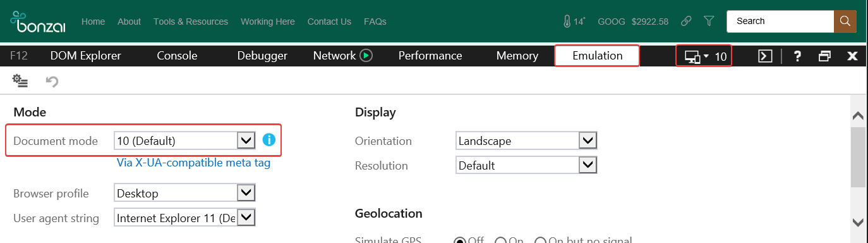Open Working Here section
Image resolution: width=868 pixels, height=243 pixels.
[x=268, y=22]
